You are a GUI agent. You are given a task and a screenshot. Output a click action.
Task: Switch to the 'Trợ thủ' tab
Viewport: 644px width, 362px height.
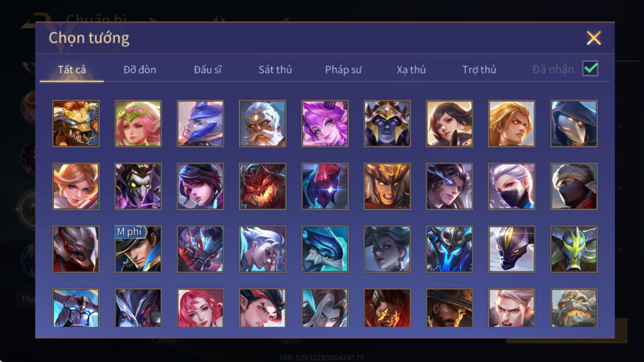pos(479,70)
